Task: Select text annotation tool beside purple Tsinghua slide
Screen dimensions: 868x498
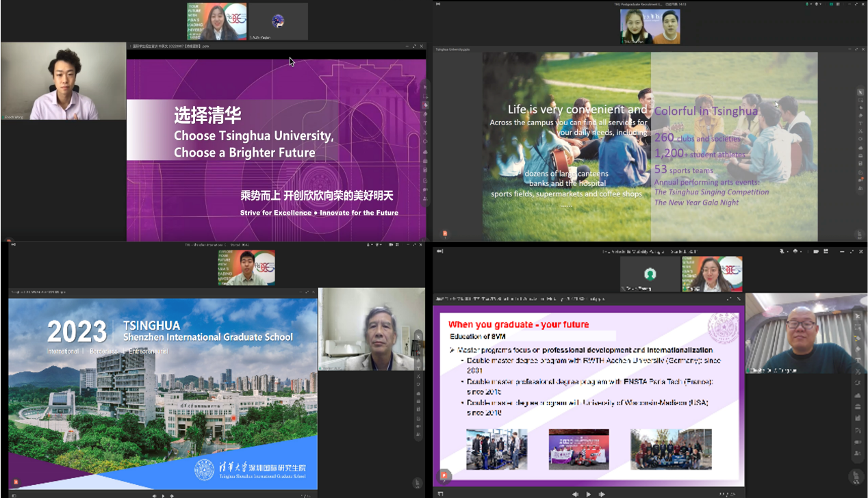Action: pos(425,123)
